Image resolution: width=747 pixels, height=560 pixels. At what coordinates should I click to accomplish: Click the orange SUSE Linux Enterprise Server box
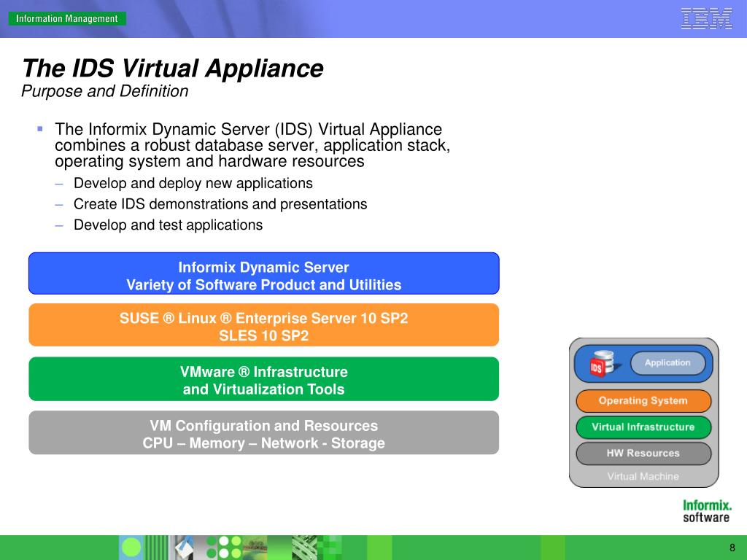264,324
